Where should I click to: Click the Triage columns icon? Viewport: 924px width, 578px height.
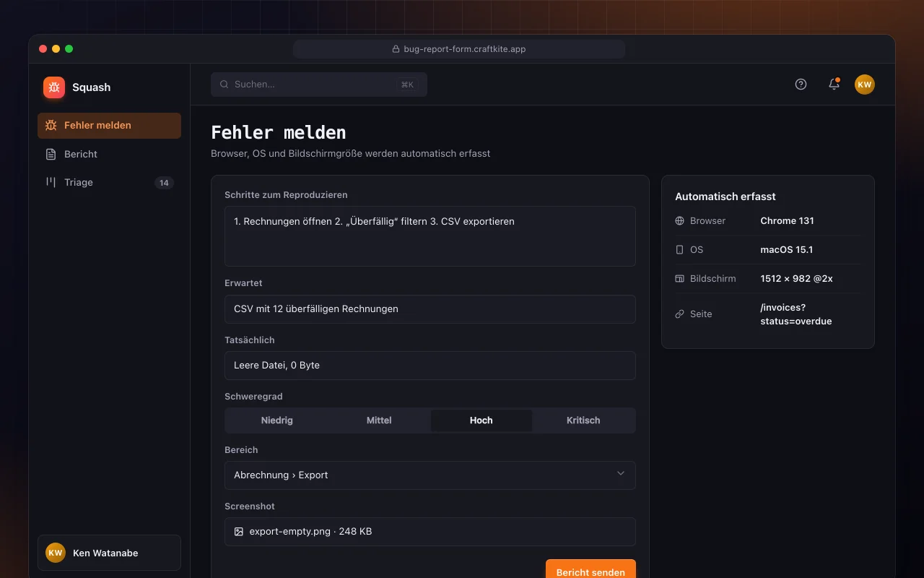tap(51, 182)
